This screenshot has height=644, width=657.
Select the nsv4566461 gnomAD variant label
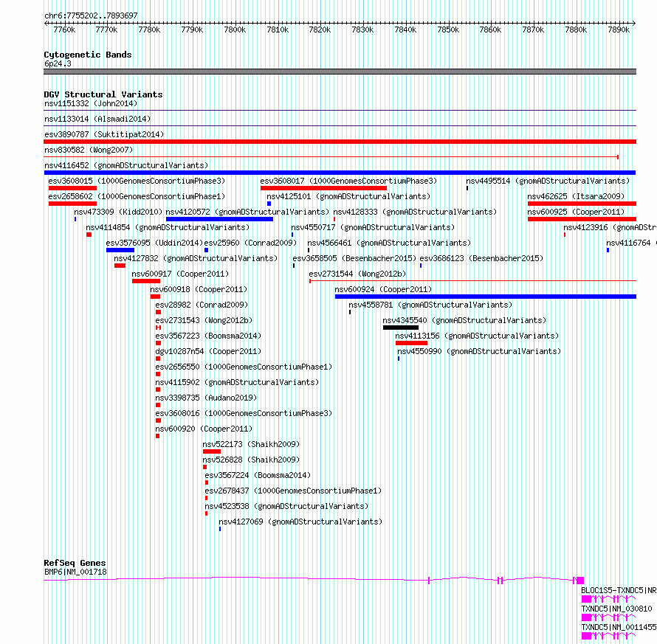coord(389,243)
